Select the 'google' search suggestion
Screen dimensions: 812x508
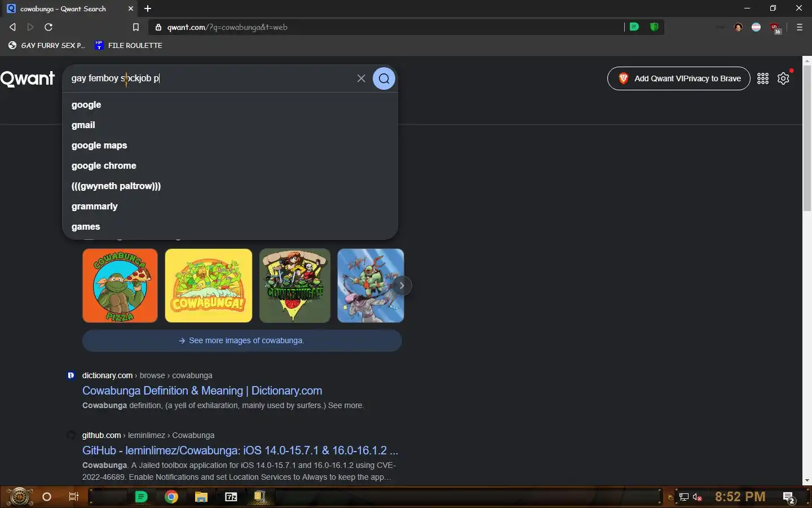[230, 104]
